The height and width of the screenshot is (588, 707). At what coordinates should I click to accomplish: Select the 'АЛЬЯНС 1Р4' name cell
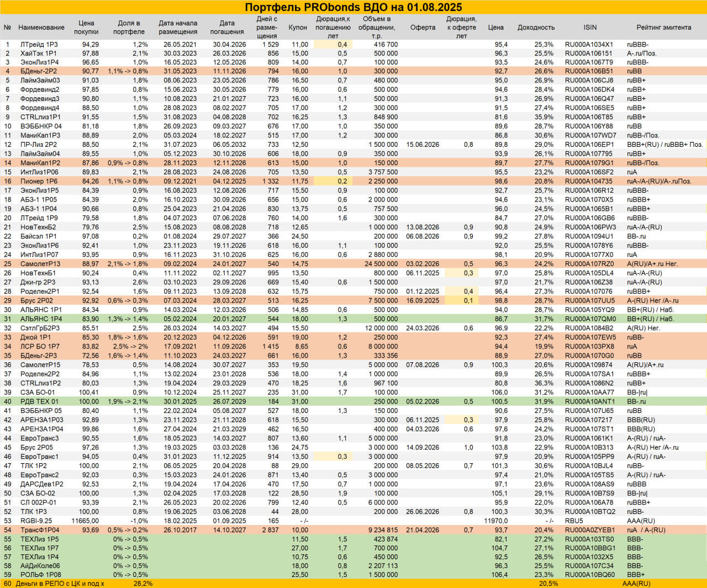[x=41, y=319]
